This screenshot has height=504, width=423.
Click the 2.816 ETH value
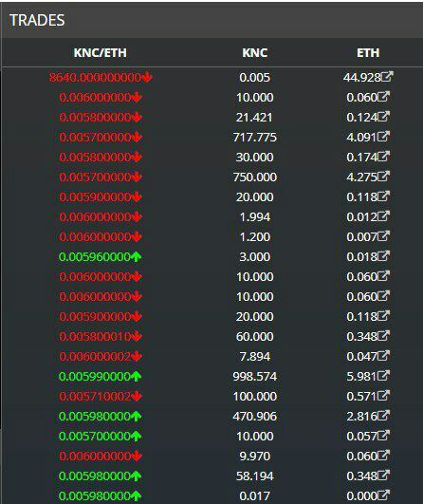361,417
